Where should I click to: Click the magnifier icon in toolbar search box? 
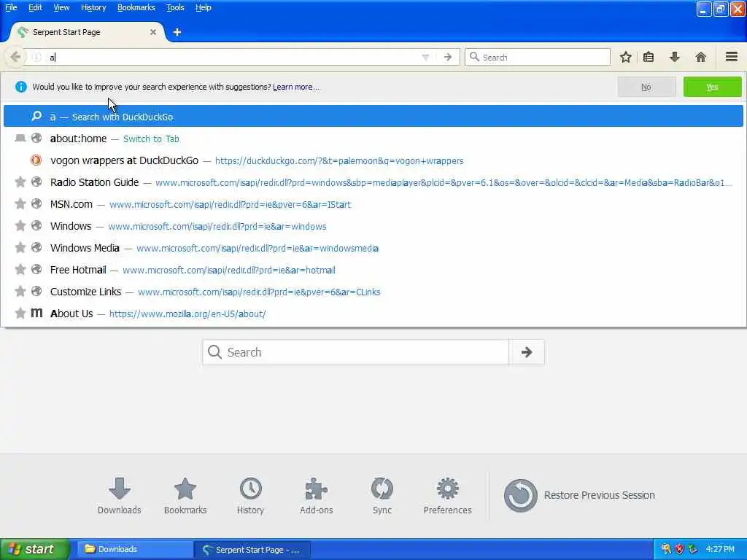click(x=474, y=57)
